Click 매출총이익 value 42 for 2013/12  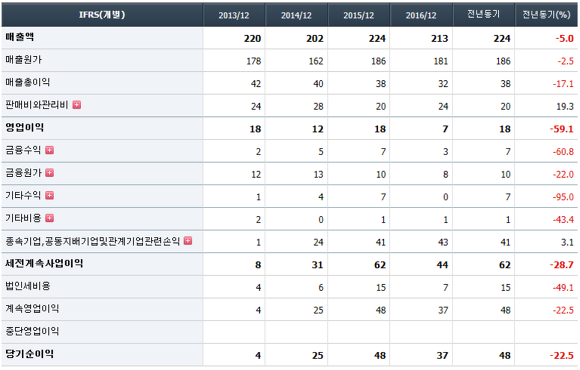(x=256, y=84)
